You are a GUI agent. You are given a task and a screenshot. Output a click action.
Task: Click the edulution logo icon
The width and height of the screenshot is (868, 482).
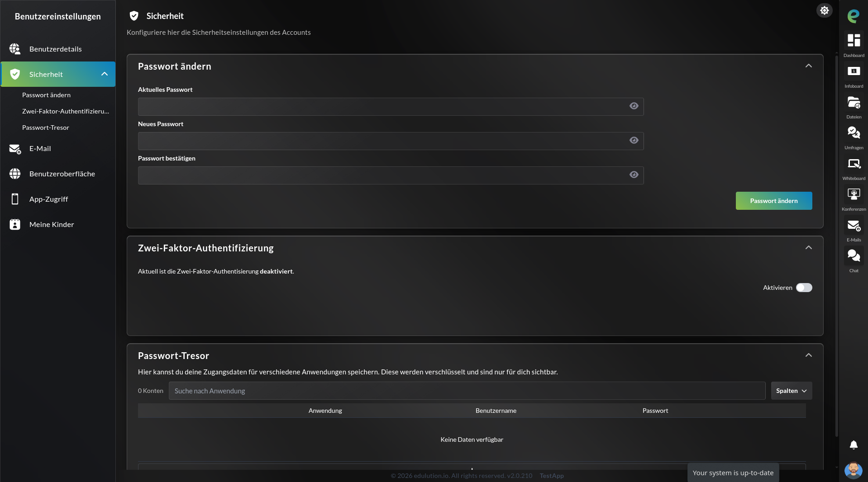pyautogui.click(x=854, y=16)
